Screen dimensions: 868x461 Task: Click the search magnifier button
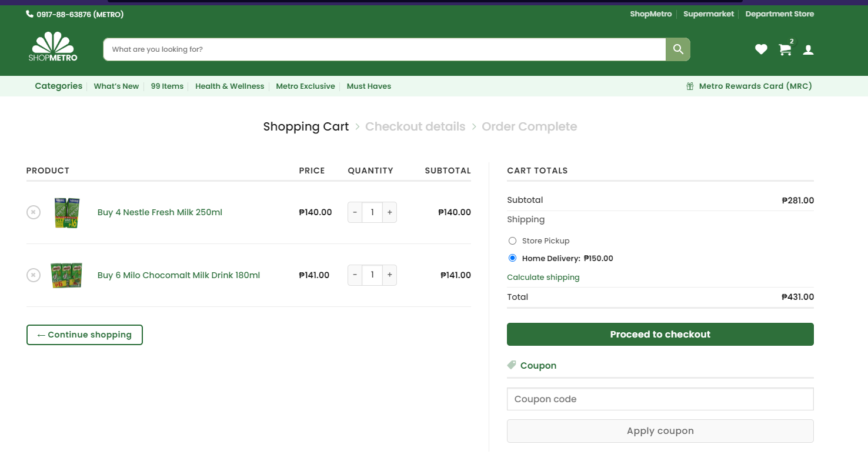pos(678,49)
